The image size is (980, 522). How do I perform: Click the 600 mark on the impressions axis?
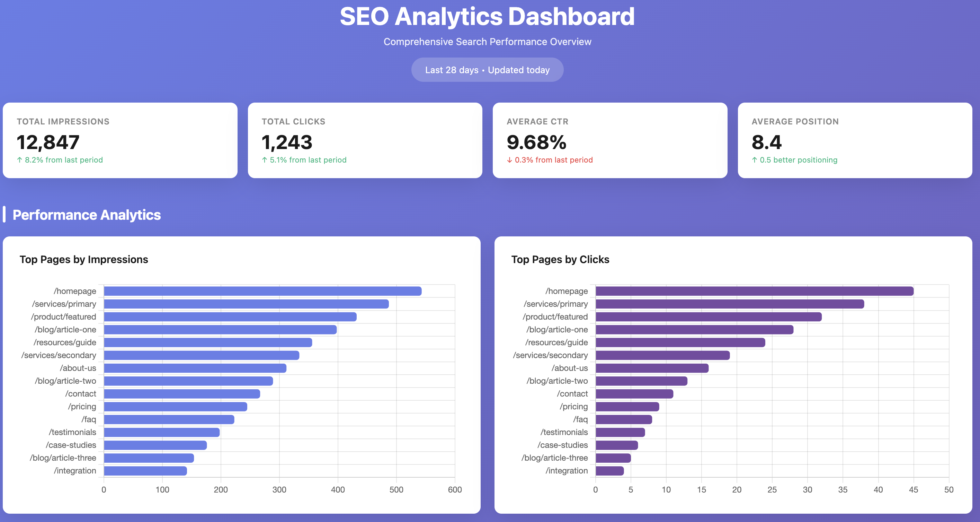coord(455,490)
